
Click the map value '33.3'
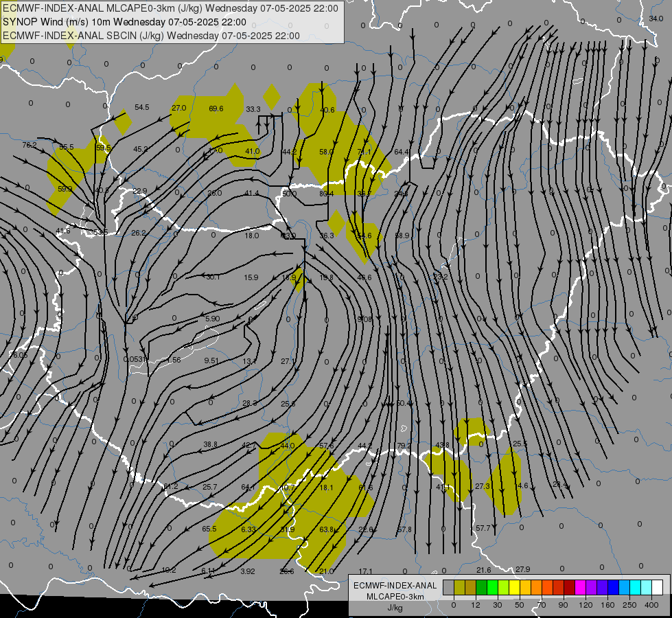(253, 109)
